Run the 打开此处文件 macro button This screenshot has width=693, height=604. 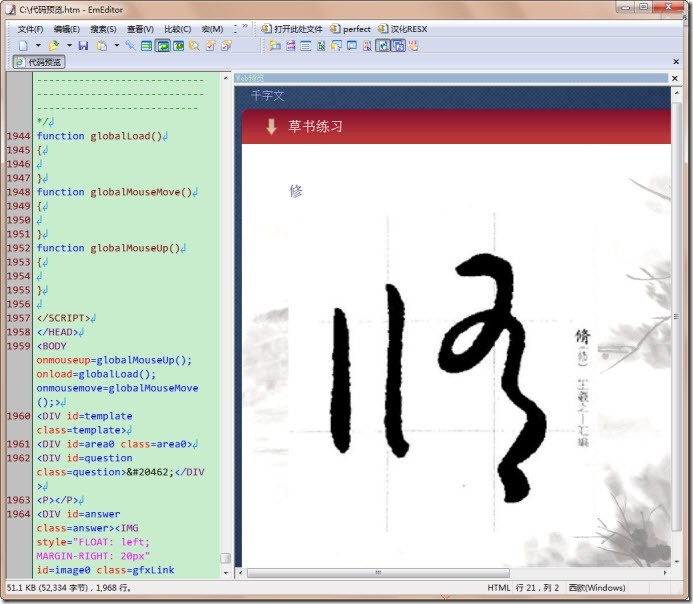coord(292,29)
